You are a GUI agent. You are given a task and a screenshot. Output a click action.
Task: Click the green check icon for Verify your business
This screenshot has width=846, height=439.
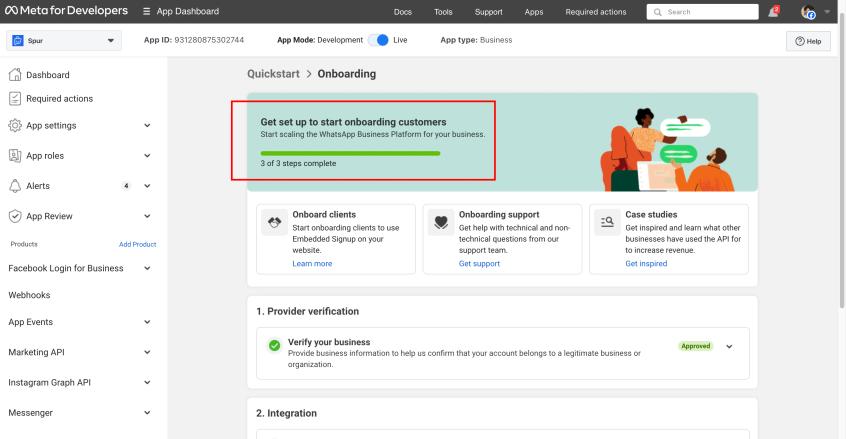[275, 345]
